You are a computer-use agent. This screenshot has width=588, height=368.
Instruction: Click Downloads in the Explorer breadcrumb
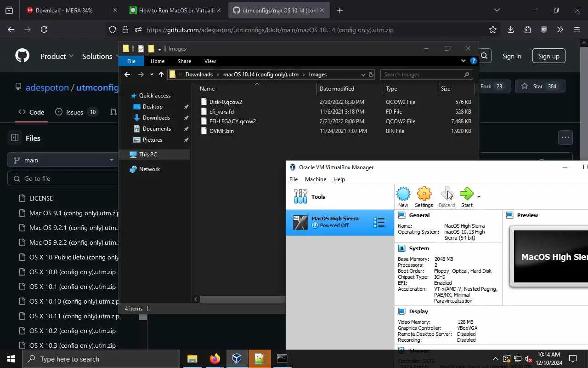tap(199, 75)
